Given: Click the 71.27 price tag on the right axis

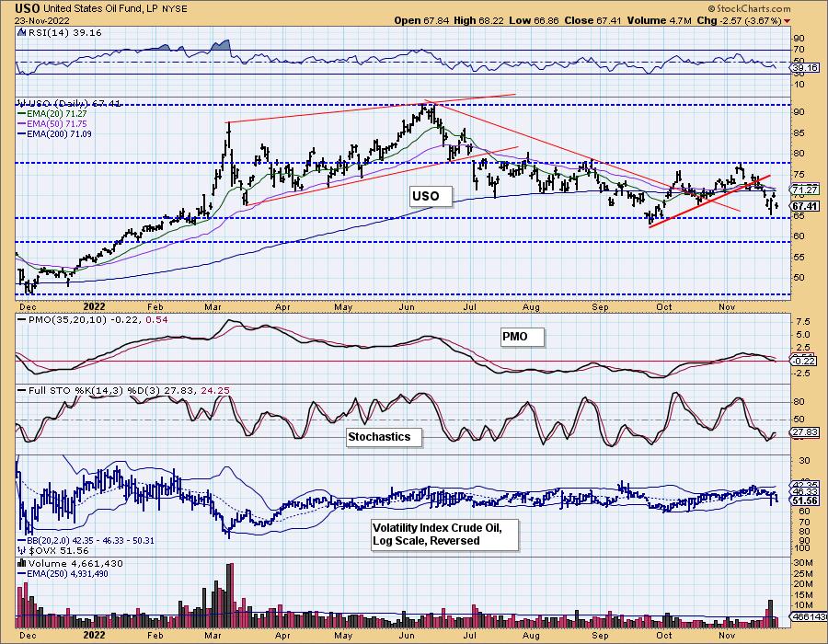Looking at the screenshot, I should point(805,190).
